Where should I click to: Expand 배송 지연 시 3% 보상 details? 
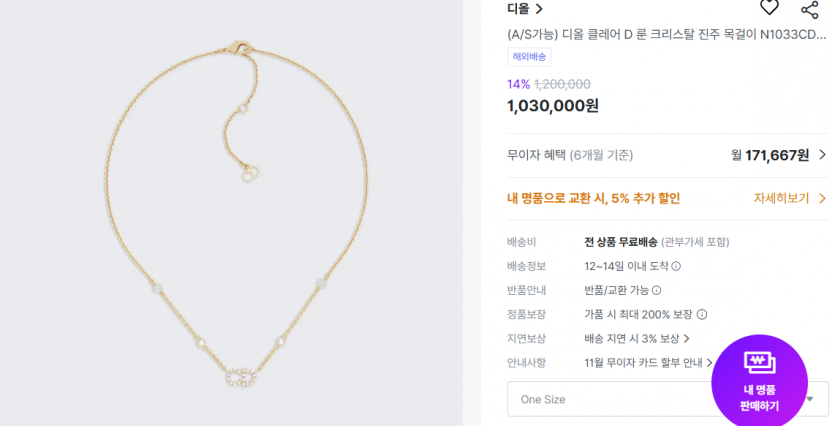tap(687, 338)
